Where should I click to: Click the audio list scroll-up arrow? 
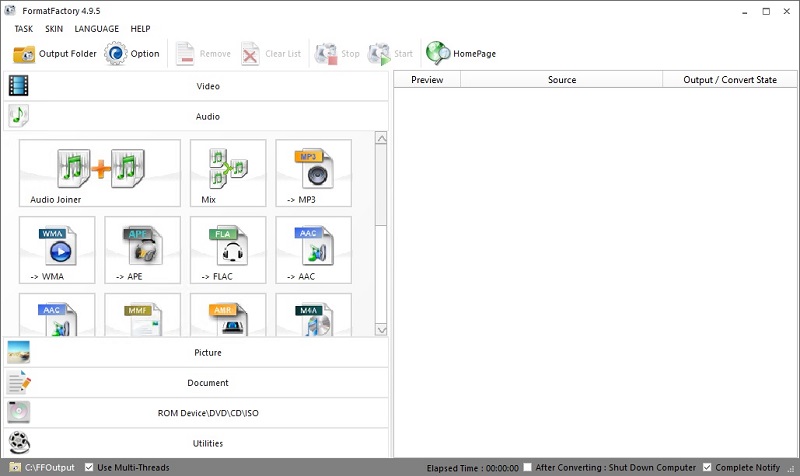click(381, 138)
